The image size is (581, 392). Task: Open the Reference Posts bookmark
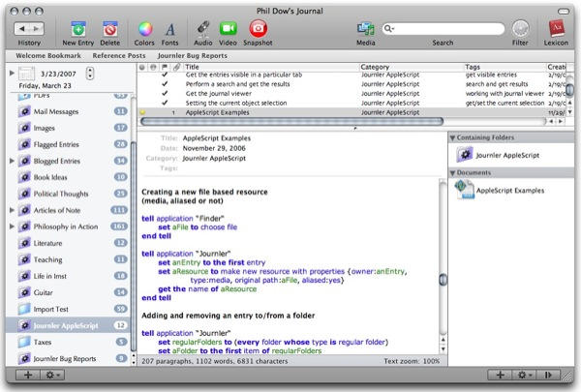click(x=119, y=55)
